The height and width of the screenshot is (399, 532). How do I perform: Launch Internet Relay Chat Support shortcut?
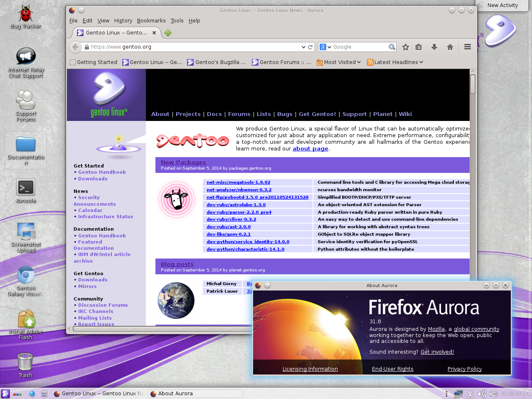coord(26,62)
